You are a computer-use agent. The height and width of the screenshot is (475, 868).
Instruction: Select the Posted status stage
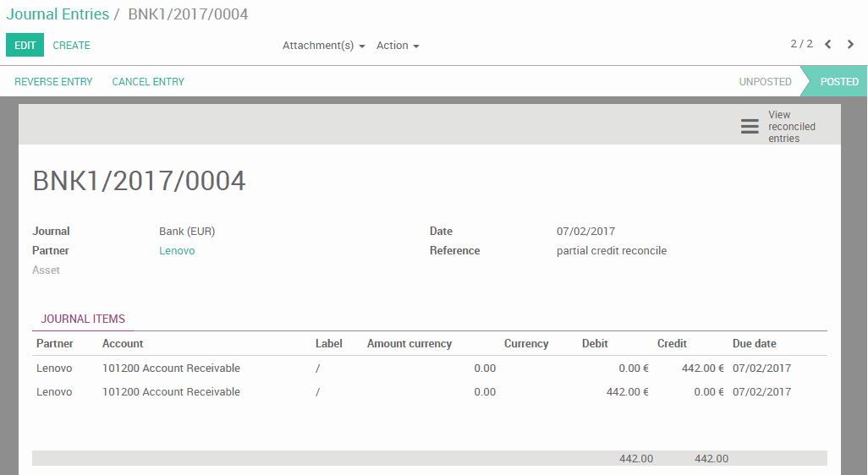pyautogui.click(x=838, y=82)
